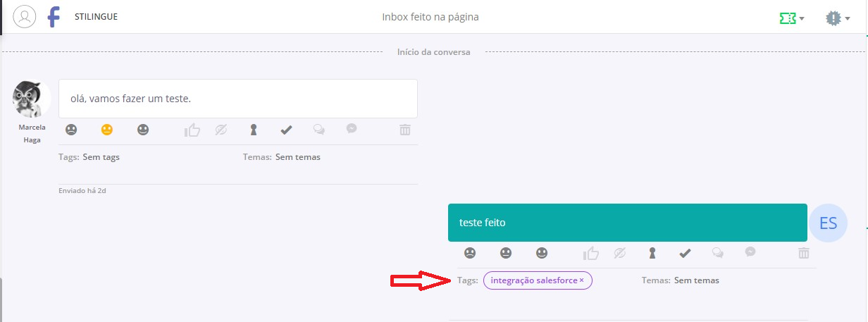Mark first message as negative sentiment
The height and width of the screenshot is (322, 868).
point(71,130)
